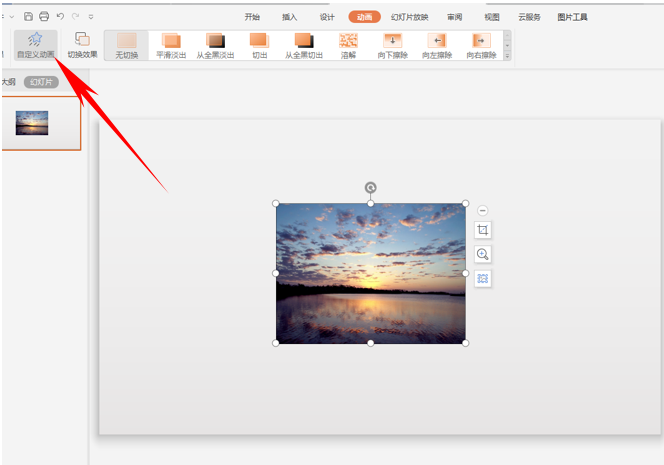Switch to the Slides (幻灯片) pane tab
The height and width of the screenshot is (465, 664).
click(x=41, y=82)
